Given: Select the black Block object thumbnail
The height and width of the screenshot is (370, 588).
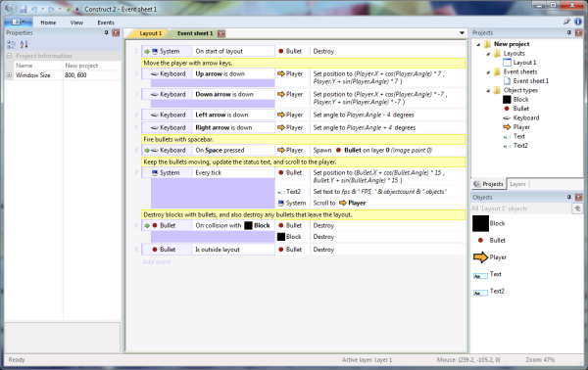Looking at the screenshot, I should [x=480, y=223].
